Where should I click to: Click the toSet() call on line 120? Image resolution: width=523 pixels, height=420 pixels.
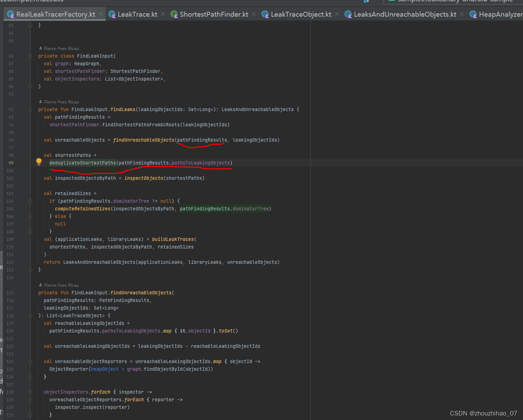(229, 331)
